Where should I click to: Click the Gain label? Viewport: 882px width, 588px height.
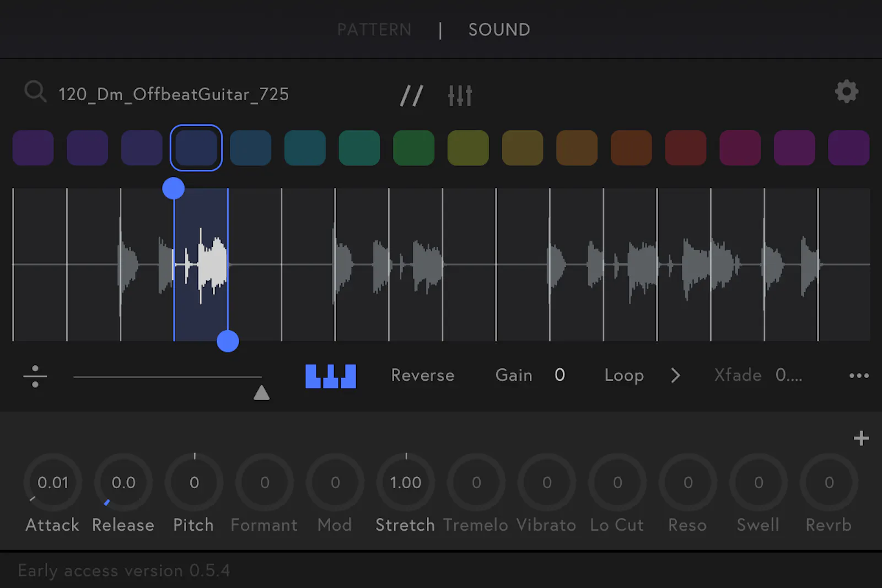[x=514, y=375]
